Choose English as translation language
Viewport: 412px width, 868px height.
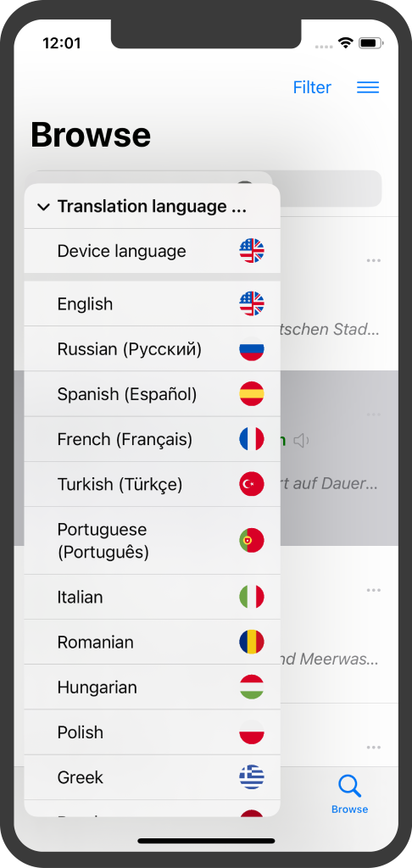pos(153,304)
